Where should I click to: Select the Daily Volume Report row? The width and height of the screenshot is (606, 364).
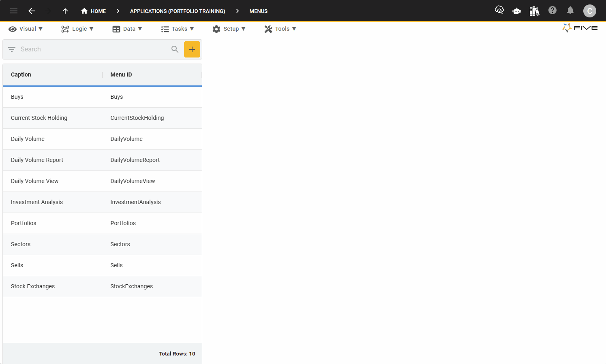coord(102,160)
